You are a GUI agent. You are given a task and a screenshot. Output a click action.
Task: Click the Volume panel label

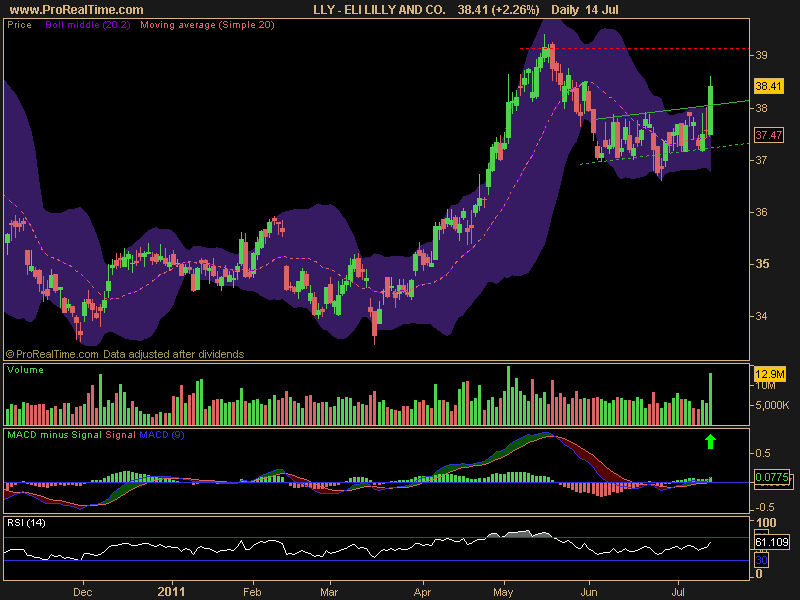(x=24, y=370)
